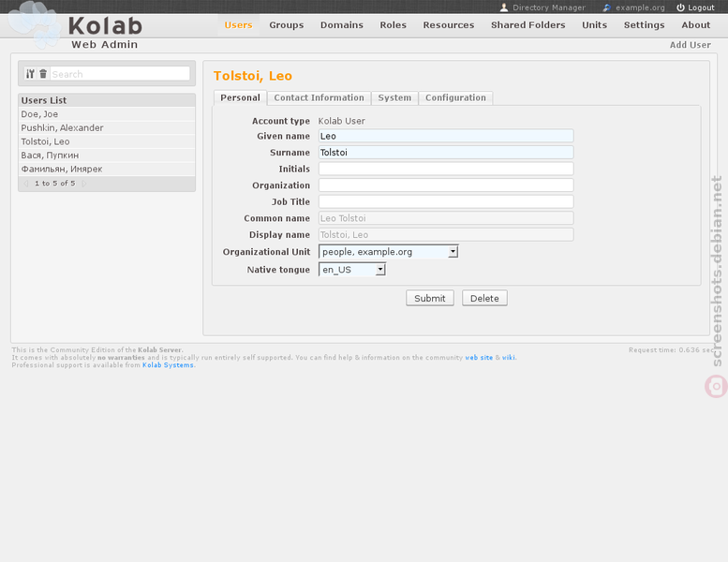Select user Фамильян, Имярек in list
728x562 pixels.
(107, 169)
